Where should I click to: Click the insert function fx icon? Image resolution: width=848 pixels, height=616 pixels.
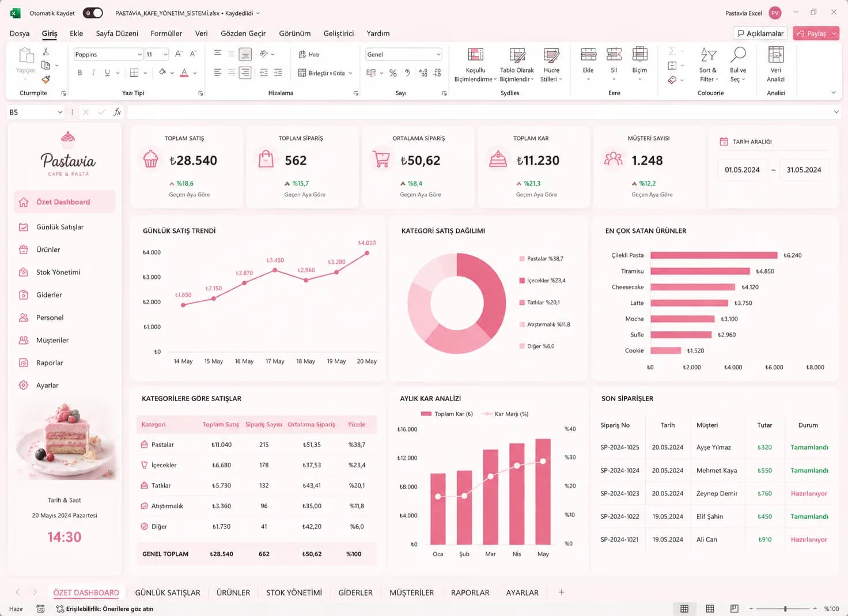(x=118, y=112)
